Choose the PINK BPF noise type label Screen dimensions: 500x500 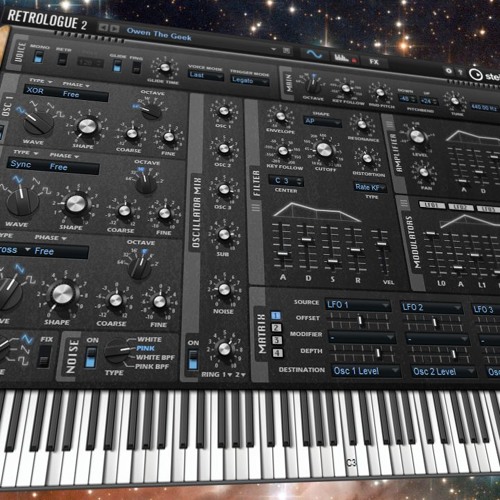tap(152, 366)
